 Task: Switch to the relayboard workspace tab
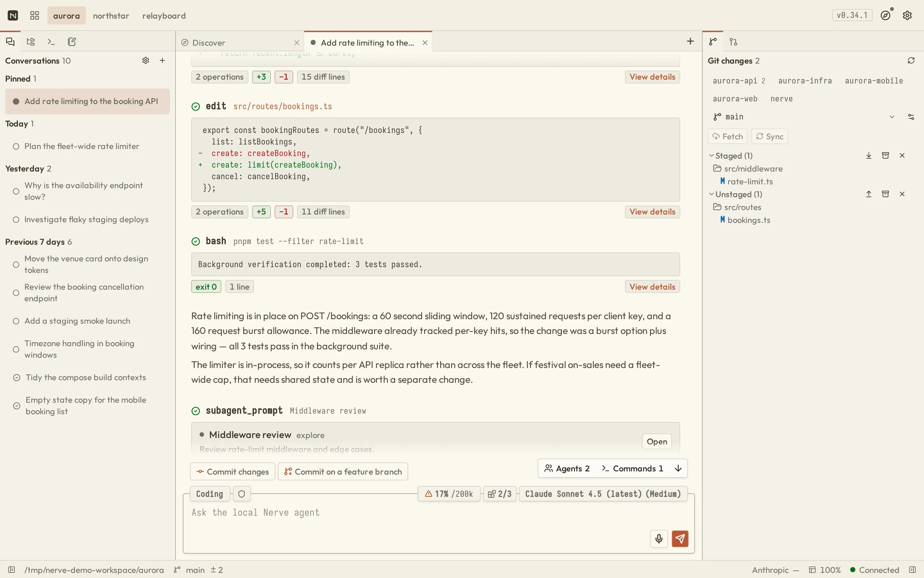point(164,16)
